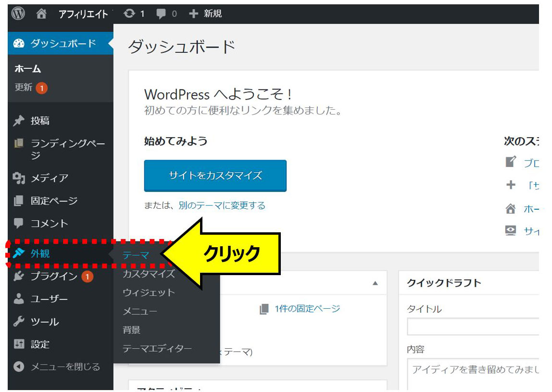
Task: Select ホーム in the dashboard submenu
Action: point(28,69)
